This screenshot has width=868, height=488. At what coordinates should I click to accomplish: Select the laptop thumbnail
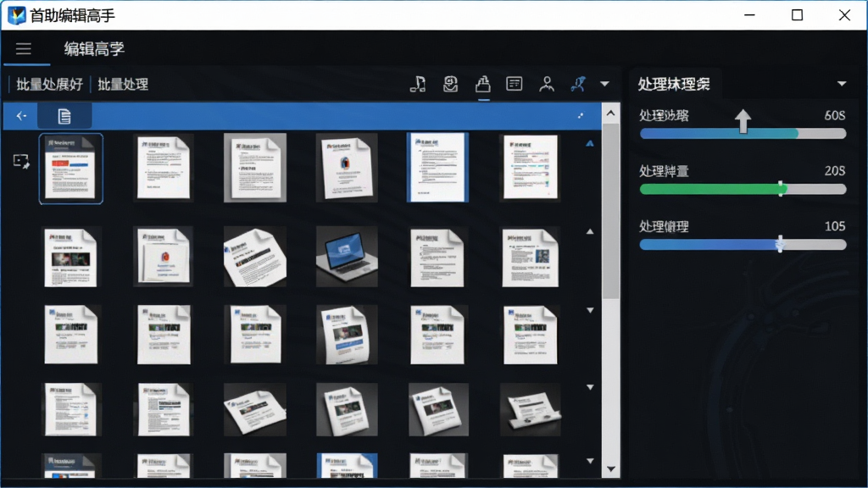tap(347, 256)
